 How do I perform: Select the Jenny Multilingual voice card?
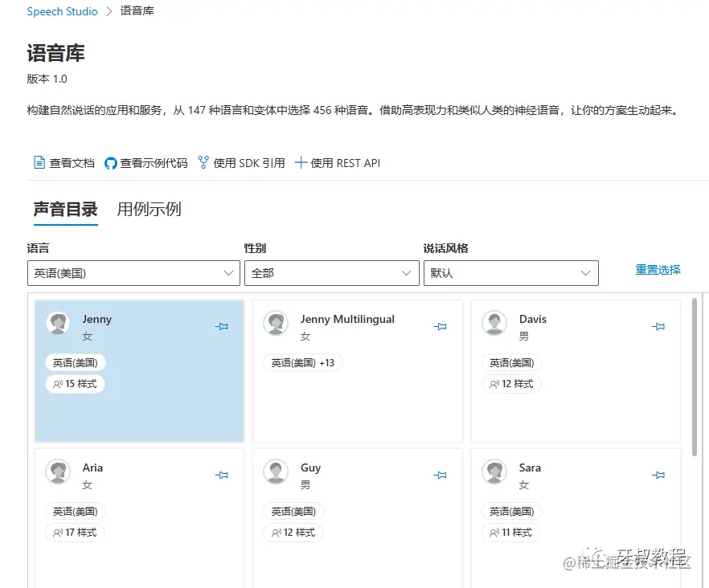tap(358, 370)
